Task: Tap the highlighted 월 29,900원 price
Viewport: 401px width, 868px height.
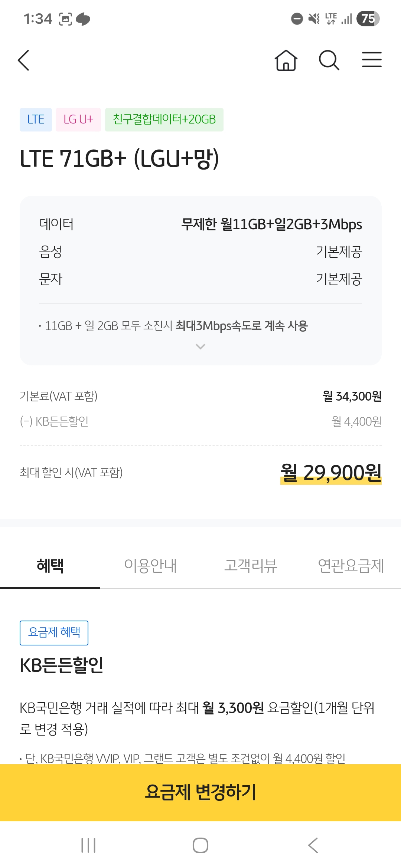Action: (331, 473)
